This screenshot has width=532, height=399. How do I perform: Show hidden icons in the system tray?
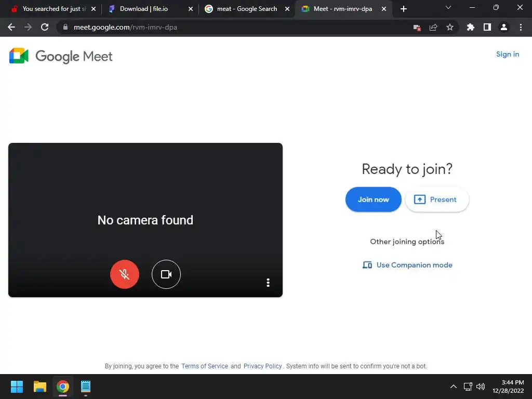pos(453,387)
